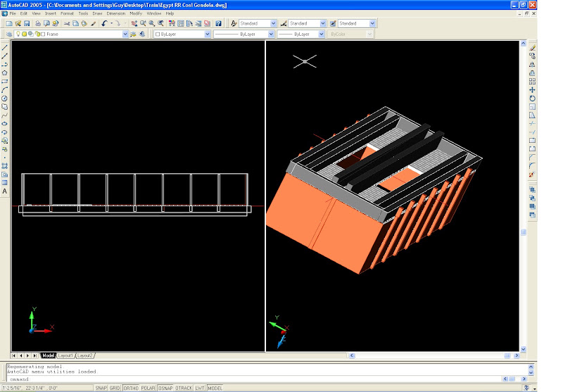Image resolution: width=563 pixels, height=392 pixels.
Task: Select the Erase modify tool
Action: click(532, 48)
